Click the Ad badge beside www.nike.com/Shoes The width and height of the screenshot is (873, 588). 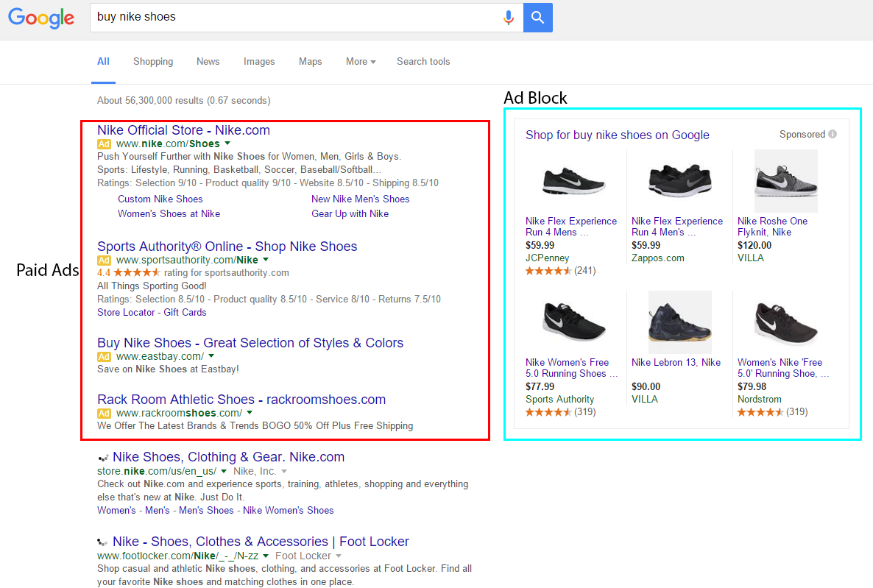click(104, 144)
